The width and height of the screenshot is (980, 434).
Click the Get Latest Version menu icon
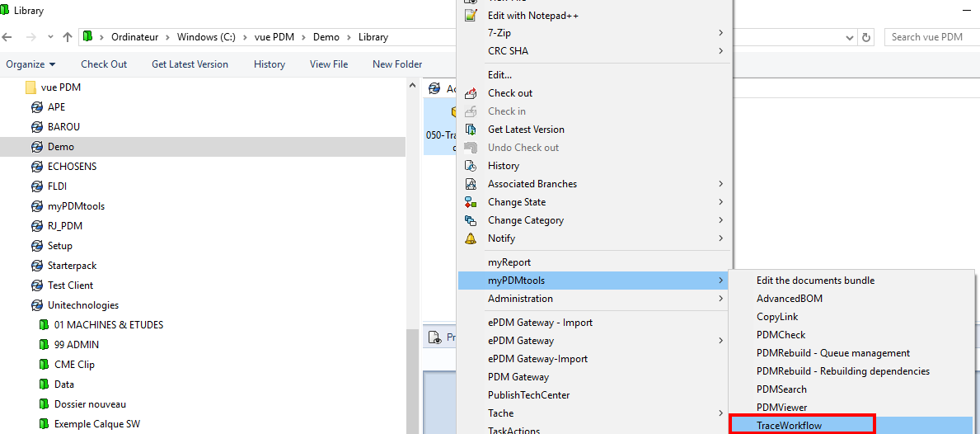(x=471, y=130)
